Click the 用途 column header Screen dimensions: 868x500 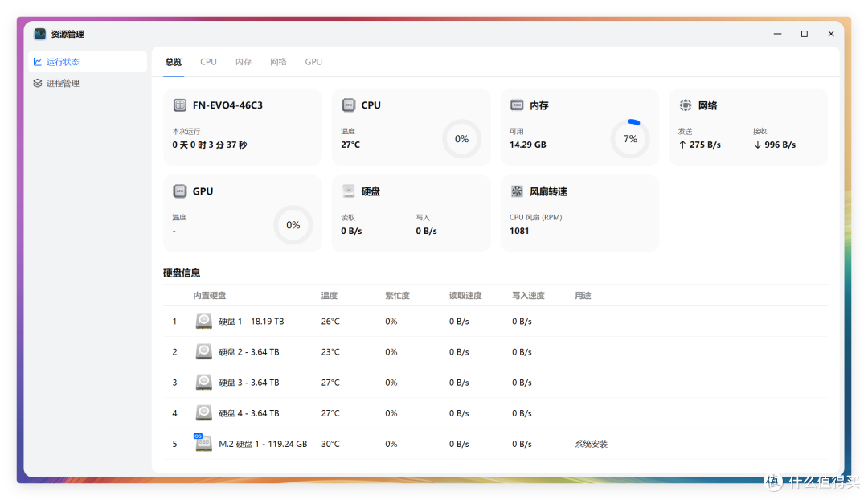point(583,296)
